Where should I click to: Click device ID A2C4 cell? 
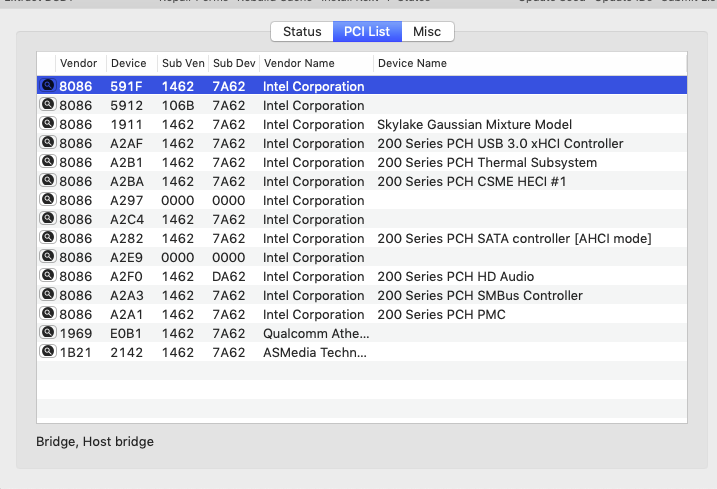tap(127, 220)
